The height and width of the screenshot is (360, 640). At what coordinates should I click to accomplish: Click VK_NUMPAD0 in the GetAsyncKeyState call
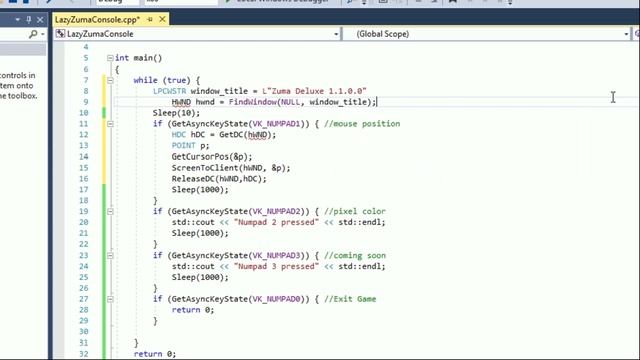click(x=276, y=299)
